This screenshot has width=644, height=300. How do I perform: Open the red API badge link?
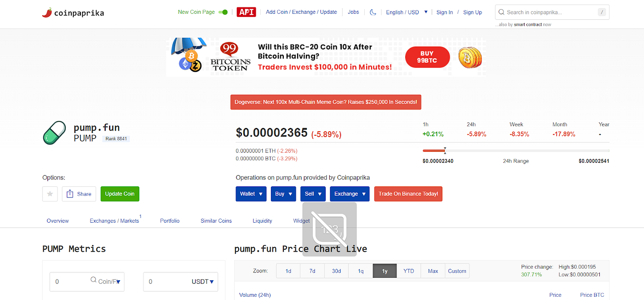pyautogui.click(x=246, y=12)
